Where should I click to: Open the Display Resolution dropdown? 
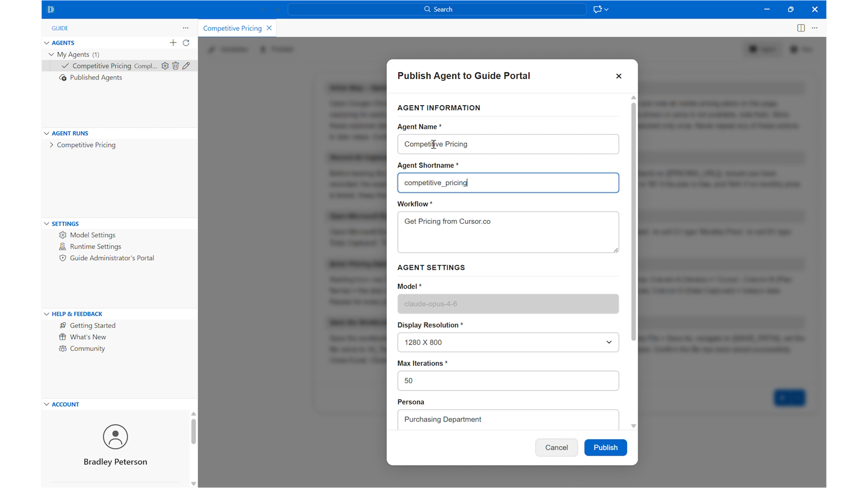click(x=508, y=342)
